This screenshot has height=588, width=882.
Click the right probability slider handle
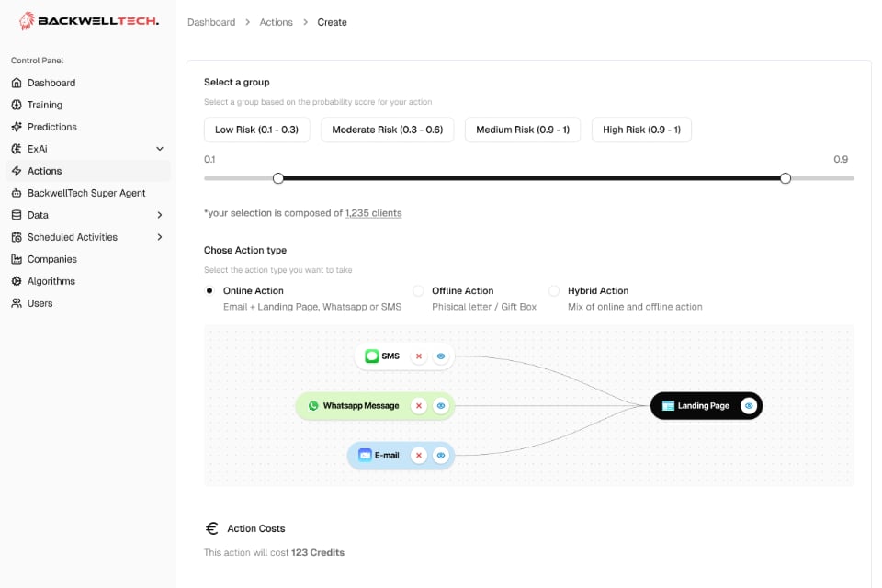(x=786, y=178)
